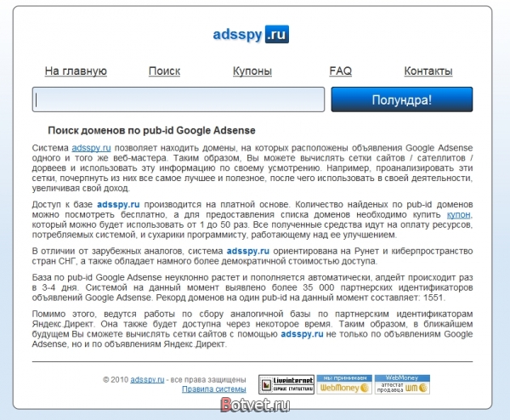This screenshot has height=420, width=510.
Task: Click the record value 1551
Action: pyautogui.click(x=433, y=298)
